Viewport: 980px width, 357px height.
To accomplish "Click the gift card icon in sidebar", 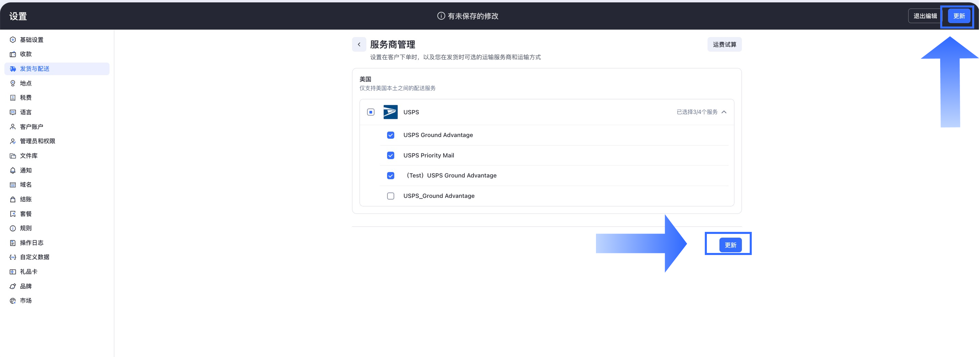I will pyautogui.click(x=13, y=272).
